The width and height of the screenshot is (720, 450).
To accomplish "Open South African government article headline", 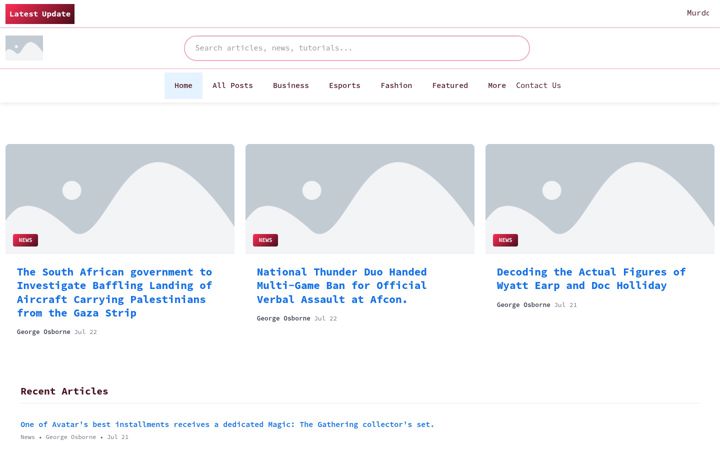I will pos(115,292).
